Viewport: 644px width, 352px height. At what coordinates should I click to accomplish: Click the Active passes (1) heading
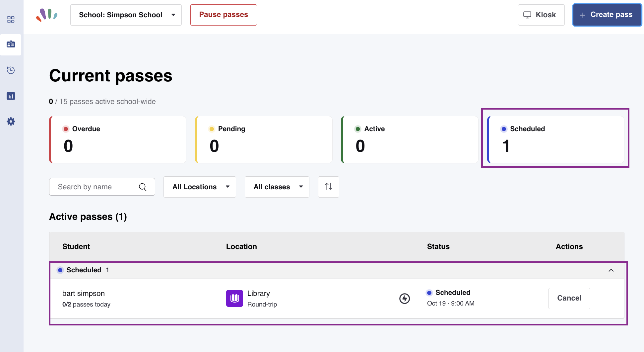pos(88,217)
